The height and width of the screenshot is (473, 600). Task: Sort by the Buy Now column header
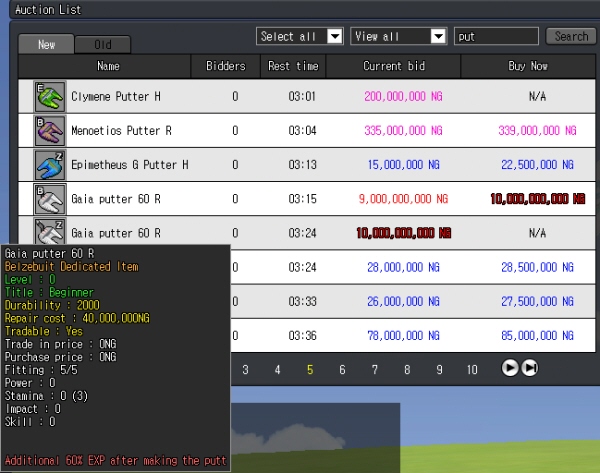click(x=528, y=66)
